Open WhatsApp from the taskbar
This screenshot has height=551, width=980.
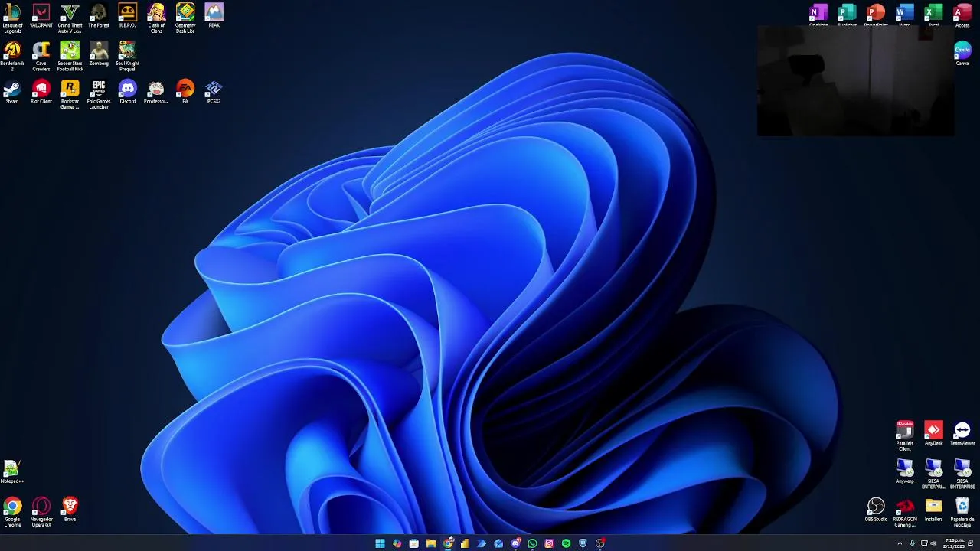click(532, 543)
